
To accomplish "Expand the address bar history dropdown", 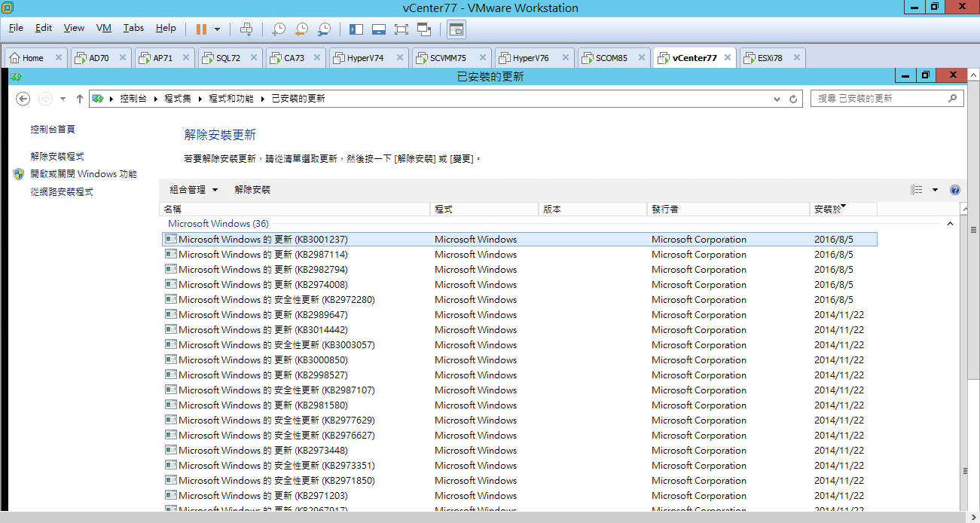I will (777, 99).
